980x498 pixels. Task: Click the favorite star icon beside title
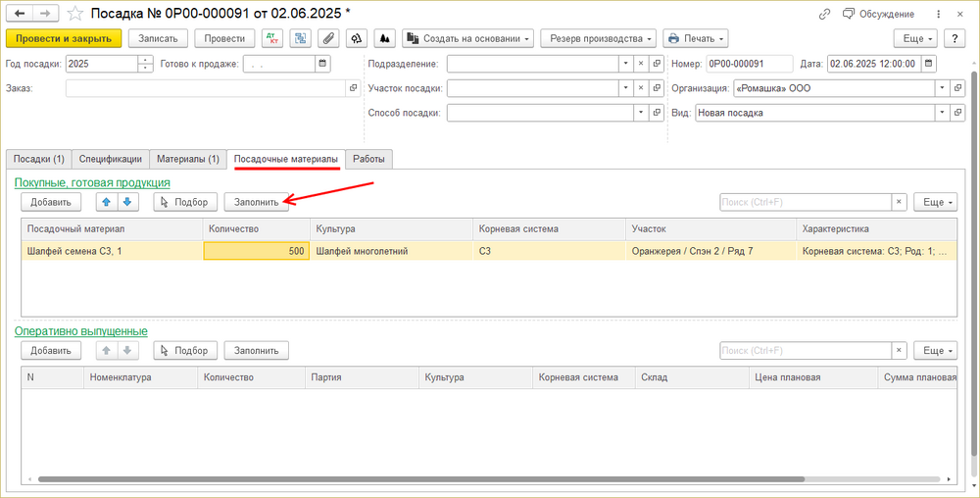click(75, 13)
